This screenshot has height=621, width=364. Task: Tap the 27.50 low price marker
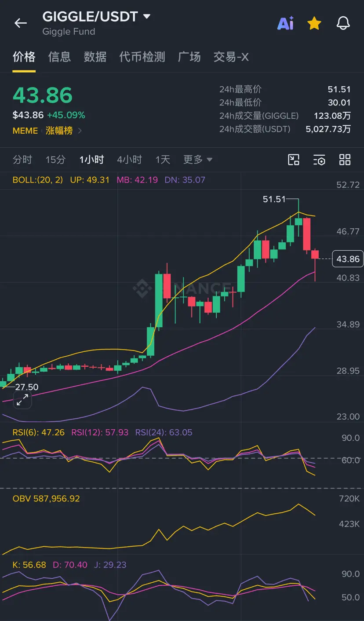pyautogui.click(x=27, y=387)
